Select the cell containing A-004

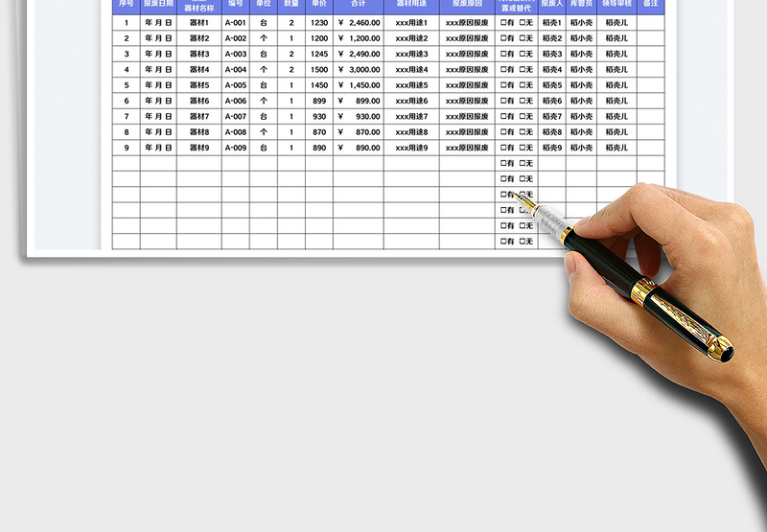point(236,69)
